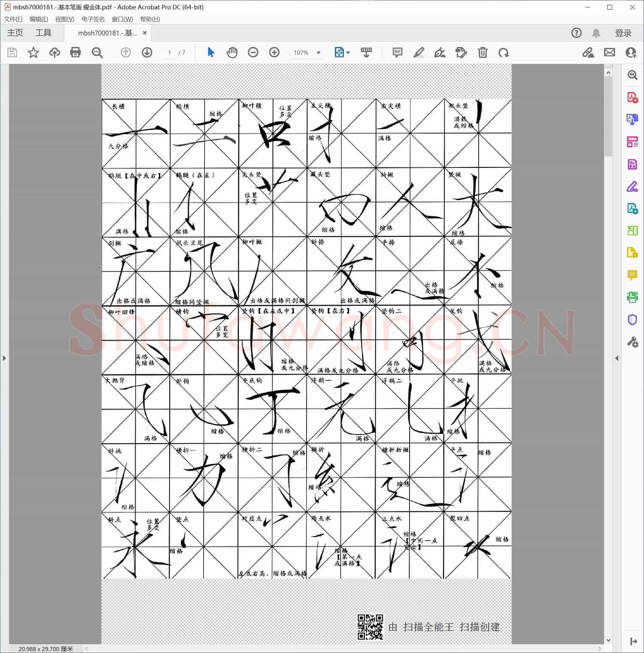Add a sticky note comment
The height and width of the screenshot is (653, 644).
point(398,52)
